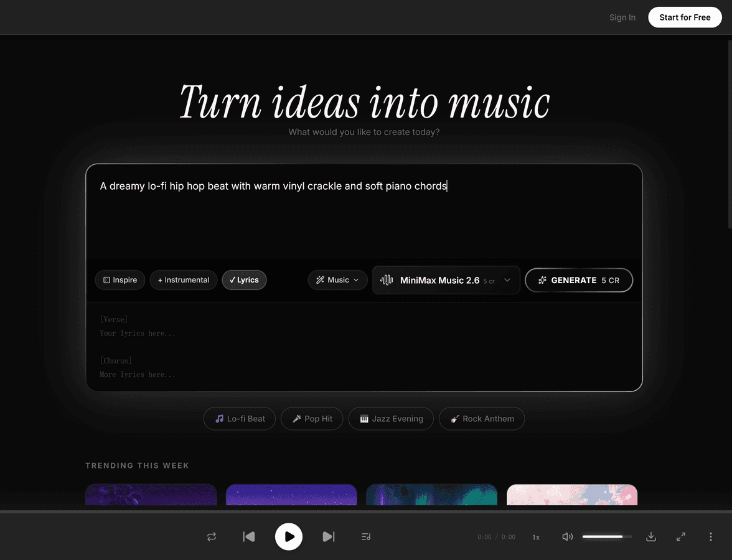Open the MiniMax Music 2.6 model selector
Screen dimensions: 732x560
(x=446, y=280)
